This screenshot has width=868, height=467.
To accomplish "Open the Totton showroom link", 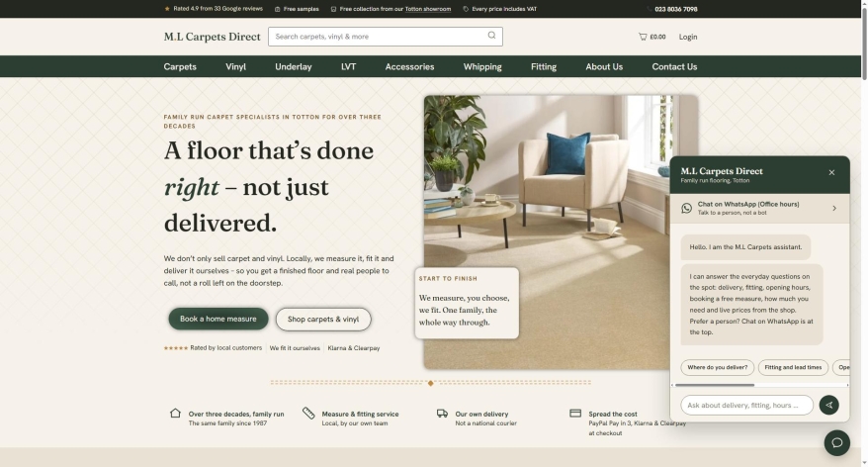I will (427, 9).
